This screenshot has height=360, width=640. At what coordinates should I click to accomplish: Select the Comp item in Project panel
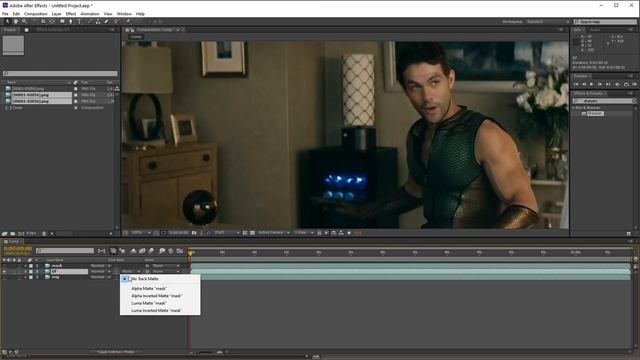17,108
